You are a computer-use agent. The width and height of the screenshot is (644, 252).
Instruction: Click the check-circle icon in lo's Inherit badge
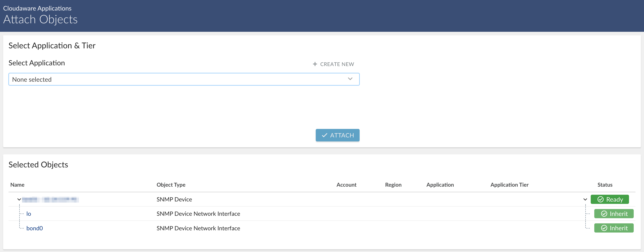(x=604, y=214)
